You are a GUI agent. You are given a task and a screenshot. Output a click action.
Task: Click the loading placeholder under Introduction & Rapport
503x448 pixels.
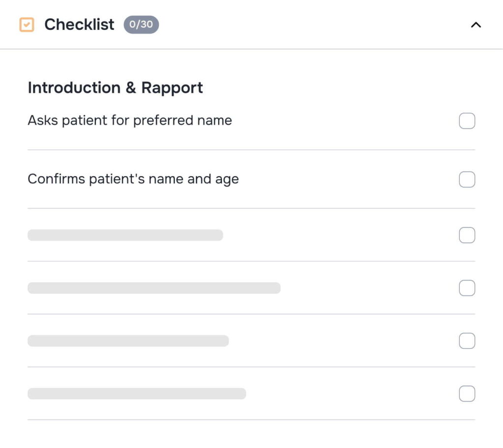125,235
